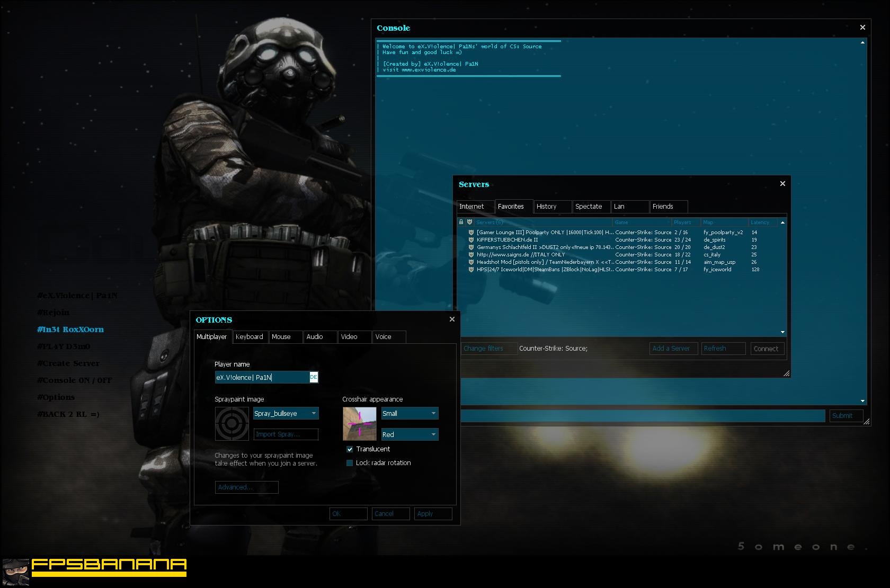The image size is (890, 588).
Task: Disable the Translucent crosshair checkbox
Action: point(350,449)
